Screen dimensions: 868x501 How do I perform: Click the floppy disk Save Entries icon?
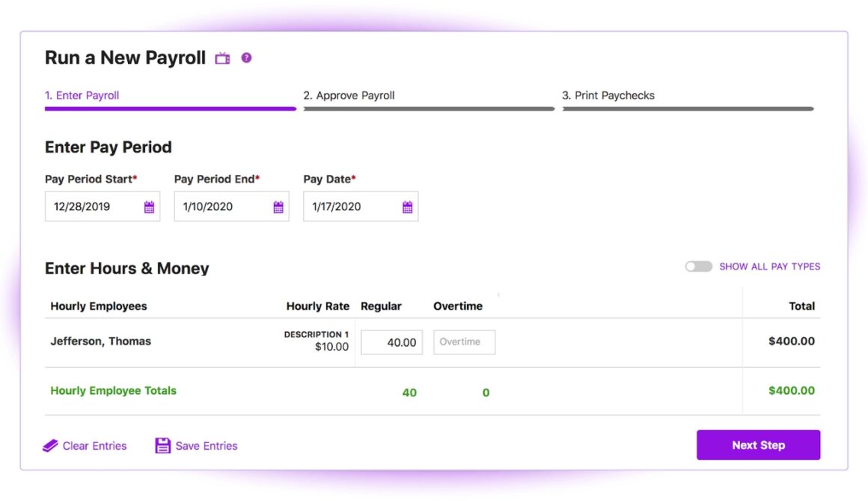(x=162, y=446)
